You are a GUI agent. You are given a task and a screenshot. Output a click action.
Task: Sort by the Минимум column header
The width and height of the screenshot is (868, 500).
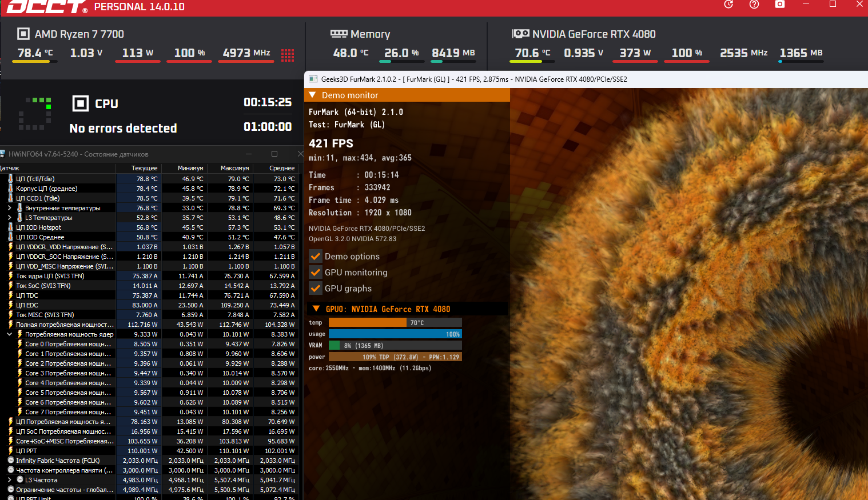pyautogui.click(x=184, y=168)
